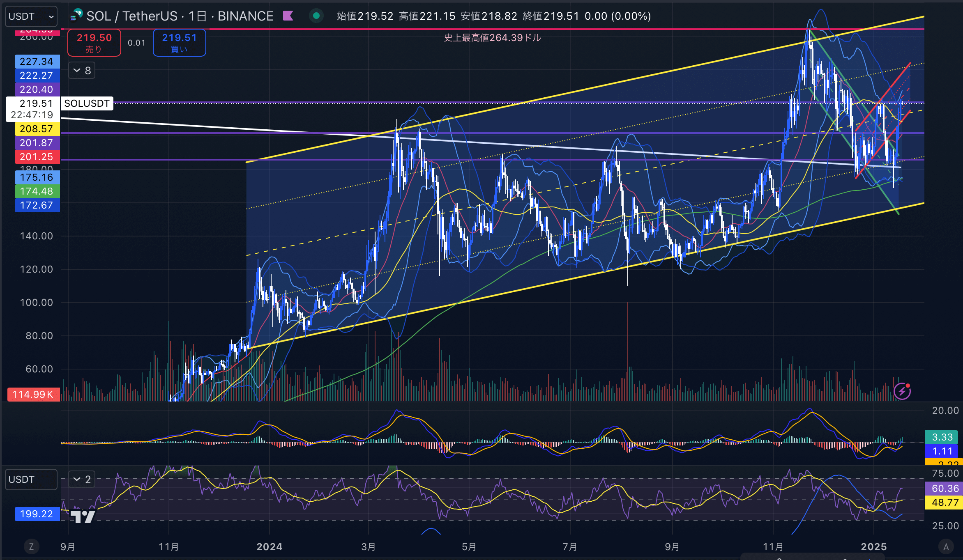Click the 25.00 RSI scale label

[x=945, y=526]
